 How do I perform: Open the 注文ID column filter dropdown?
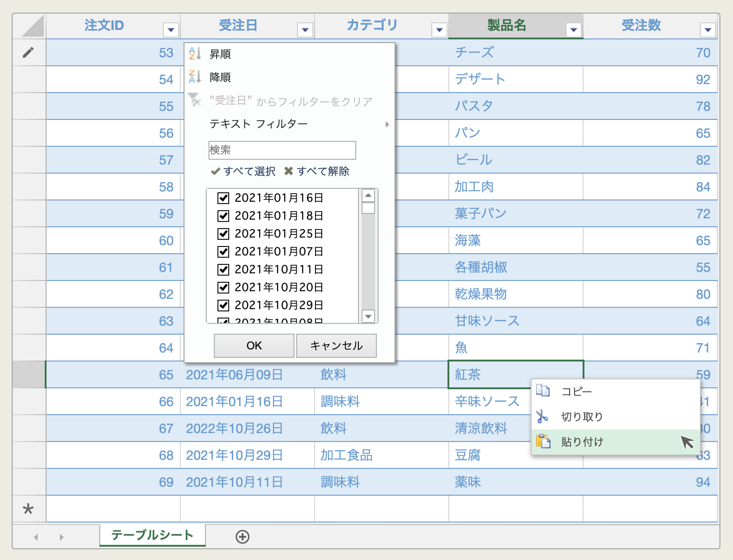point(170,30)
